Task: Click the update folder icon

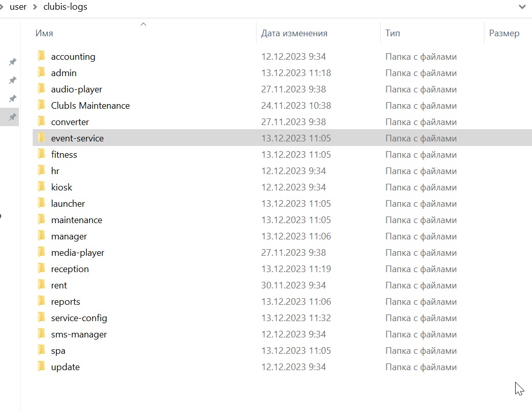Action: (x=41, y=367)
